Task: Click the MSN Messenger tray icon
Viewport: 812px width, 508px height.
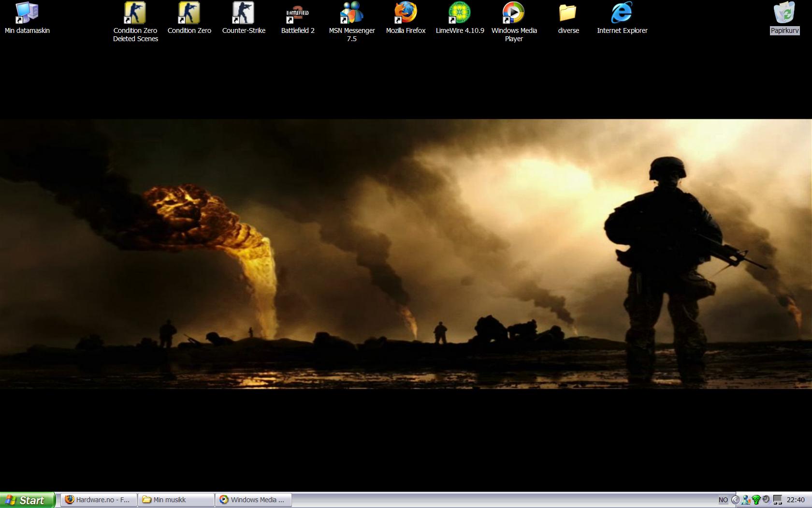Action: (x=746, y=500)
